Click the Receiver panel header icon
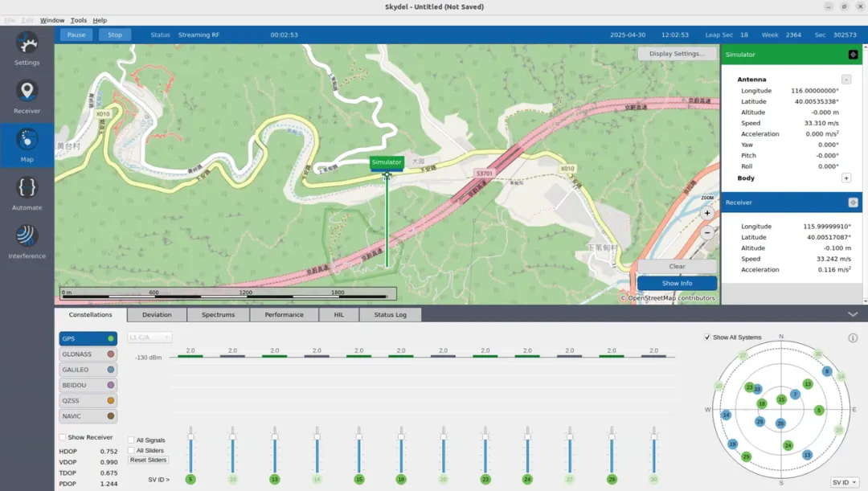 [853, 203]
